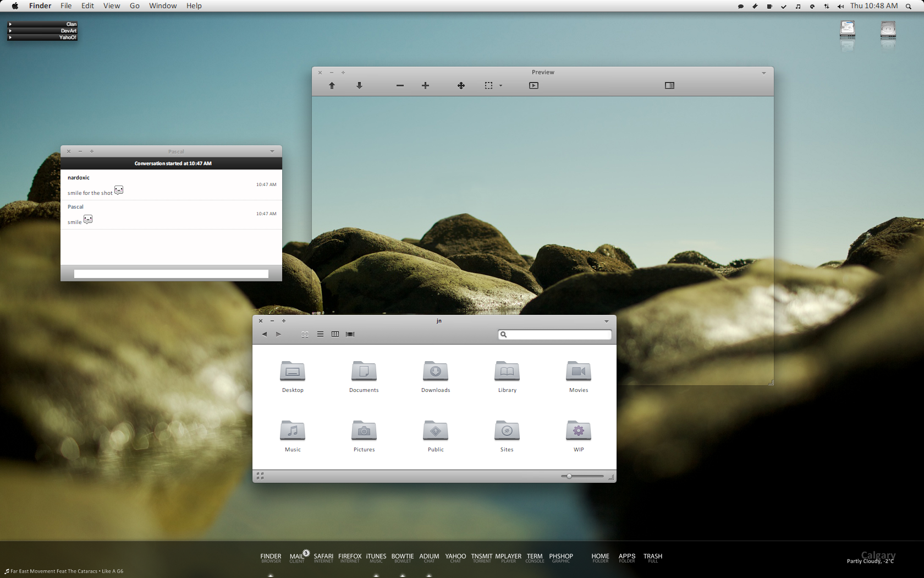Launch FINDER from the dock

tap(271, 558)
